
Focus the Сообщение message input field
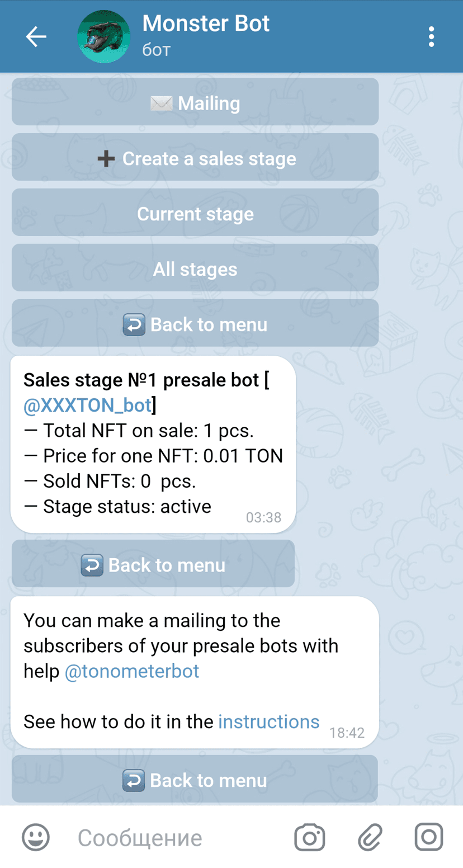click(x=179, y=837)
